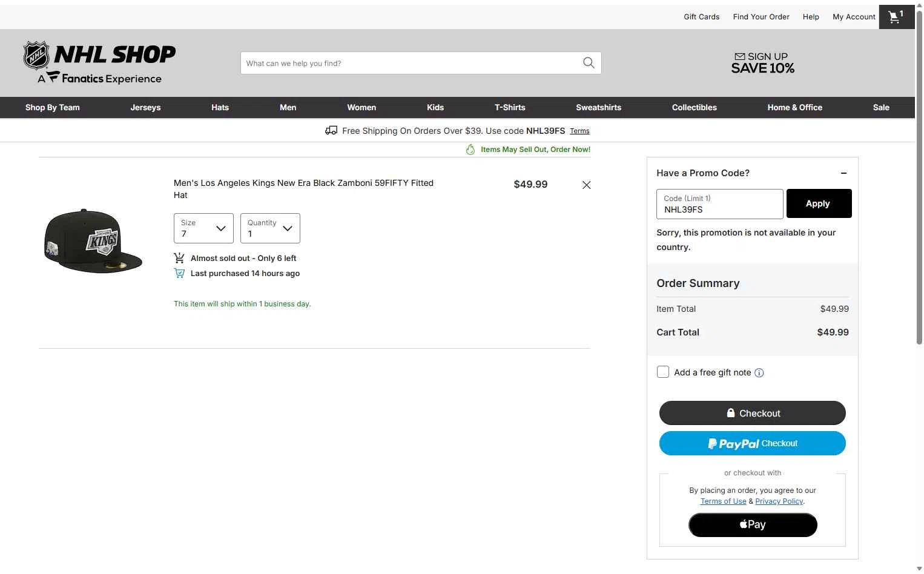Click the 'ship within 1 business day' text
The height and width of the screenshot is (574, 924).
[x=242, y=304]
